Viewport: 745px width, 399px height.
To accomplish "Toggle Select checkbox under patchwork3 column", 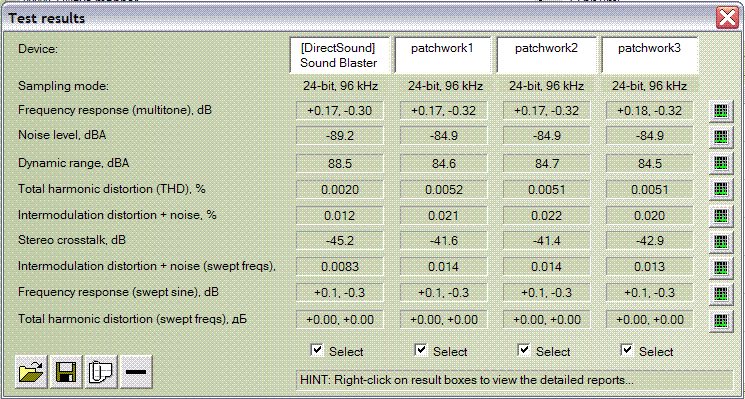I will pos(627,351).
